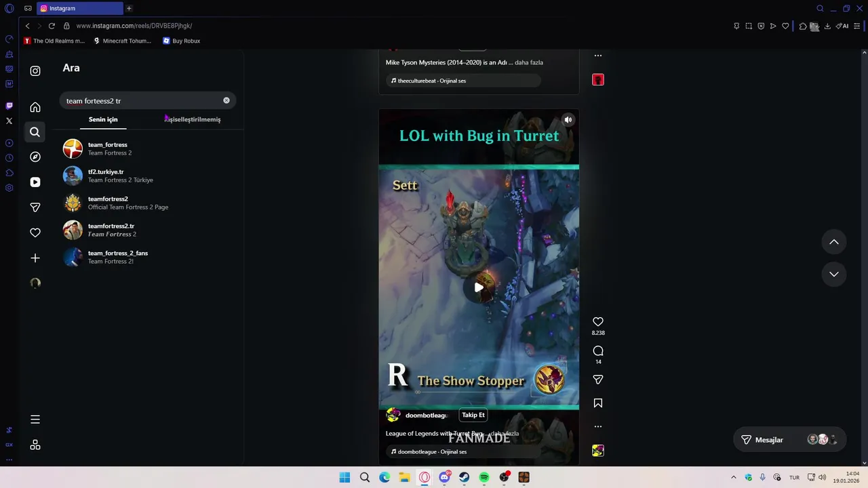The height and width of the screenshot is (488, 868).
Task: Open 'The Old Realms' bookmark
Action: tap(54, 41)
